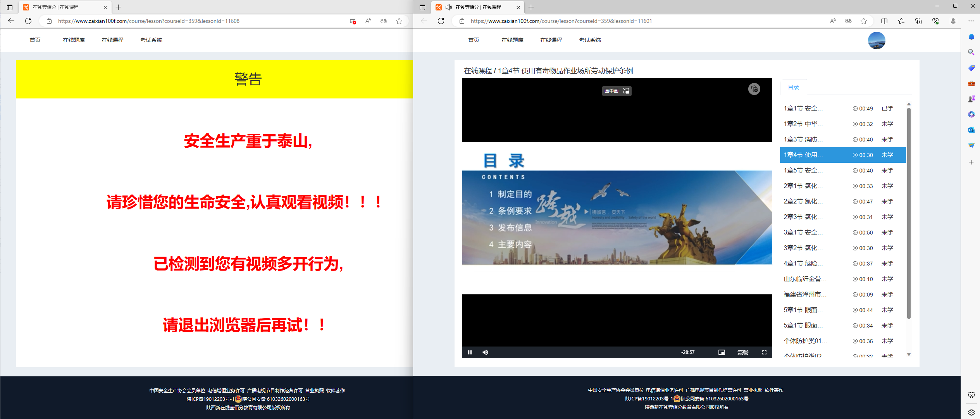
Task: Click translate icon in right address bar
Action: [848, 21]
